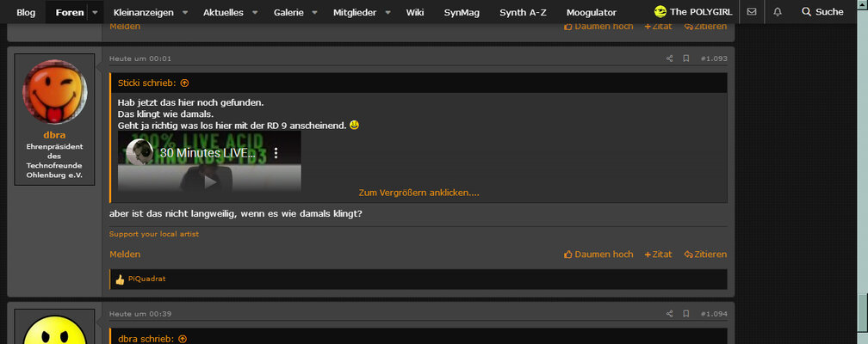Open the Wiki page

[x=415, y=12]
